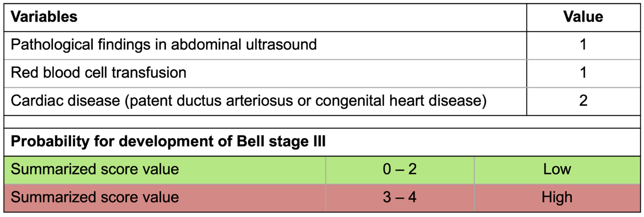Select the 'High' probability cell

coord(557,197)
